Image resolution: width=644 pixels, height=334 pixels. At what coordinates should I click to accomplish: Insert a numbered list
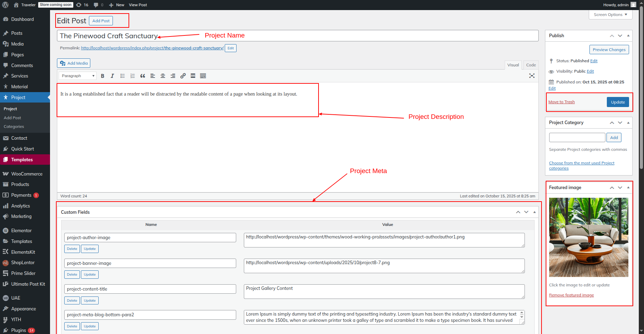pos(132,76)
